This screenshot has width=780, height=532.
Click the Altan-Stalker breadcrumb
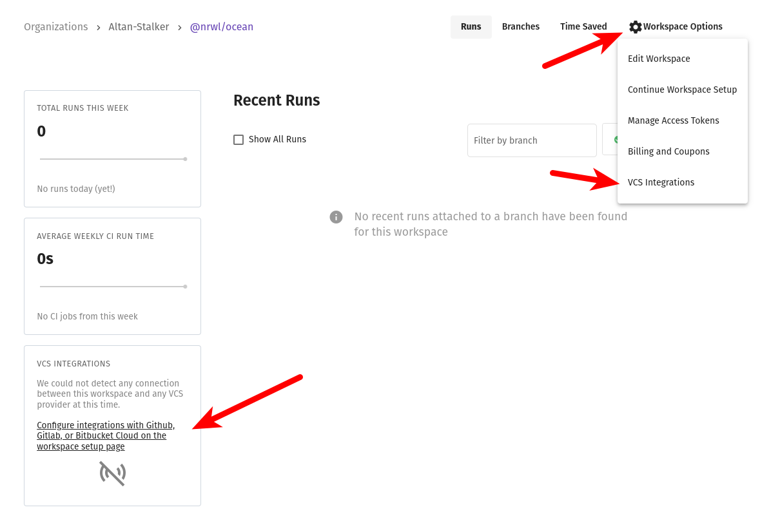point(139,26)
